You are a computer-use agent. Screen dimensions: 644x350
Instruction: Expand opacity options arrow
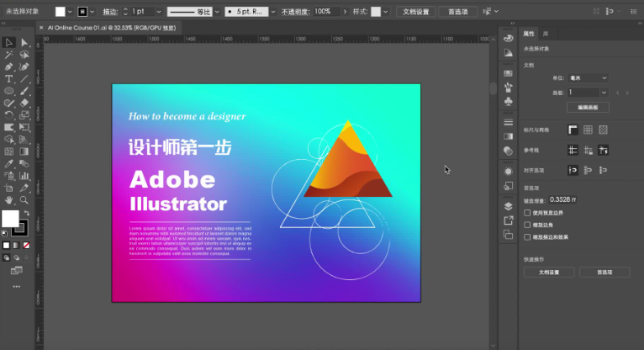pos(345,12)
